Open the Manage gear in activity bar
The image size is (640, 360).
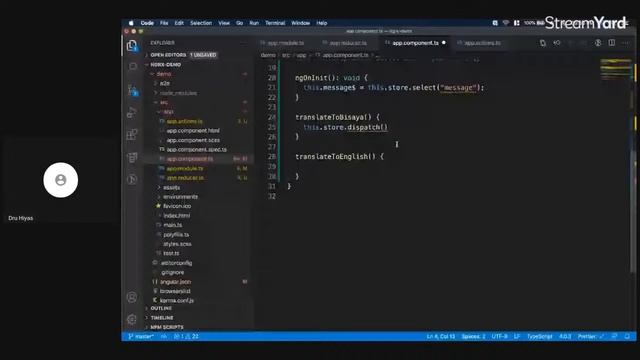tap(132, 319)
